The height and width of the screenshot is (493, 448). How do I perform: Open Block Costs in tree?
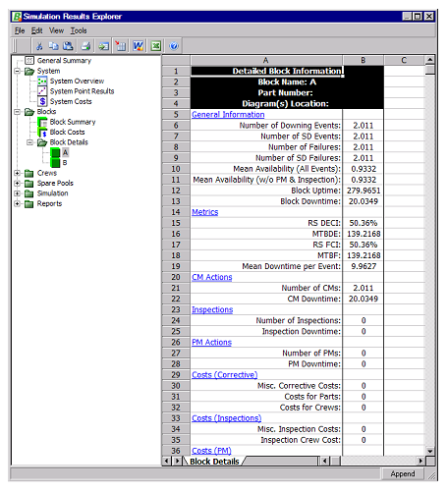tap(67, 132)
